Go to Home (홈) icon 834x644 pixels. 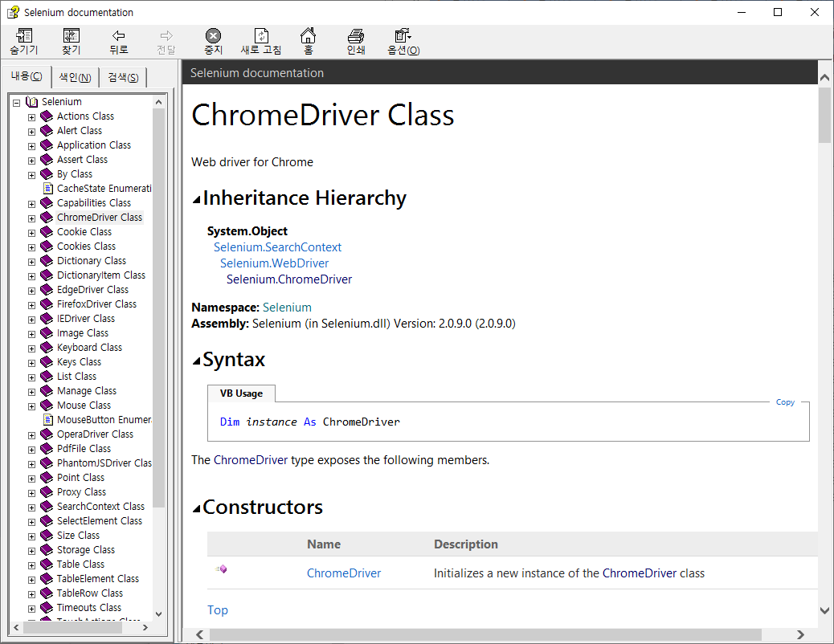308,35
